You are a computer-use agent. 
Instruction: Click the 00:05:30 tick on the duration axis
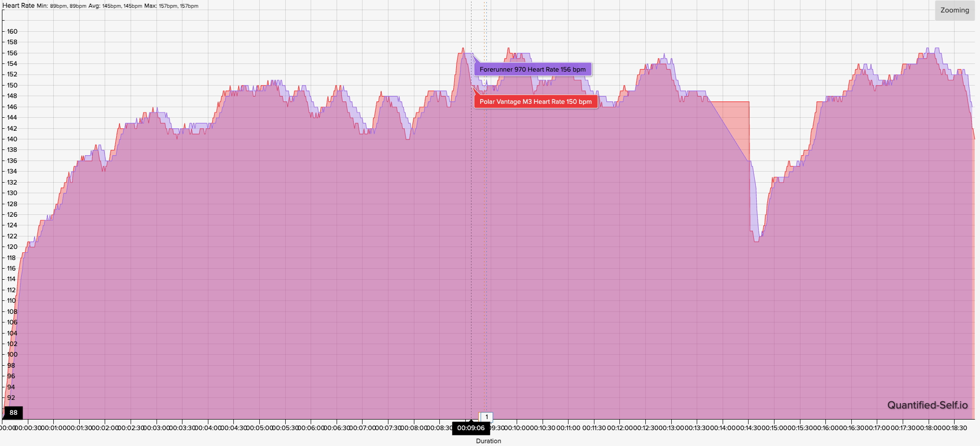[x=285, y=428]
